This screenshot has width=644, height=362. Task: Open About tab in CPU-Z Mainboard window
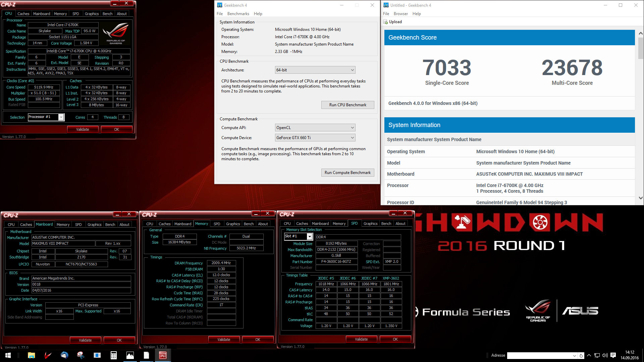click(x=124, y=225)
